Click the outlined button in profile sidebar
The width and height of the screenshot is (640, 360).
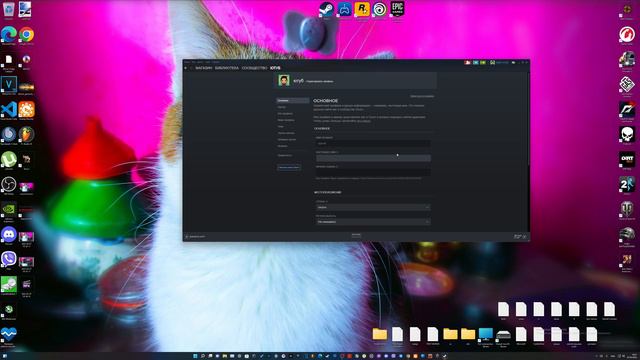pos(289,168)
